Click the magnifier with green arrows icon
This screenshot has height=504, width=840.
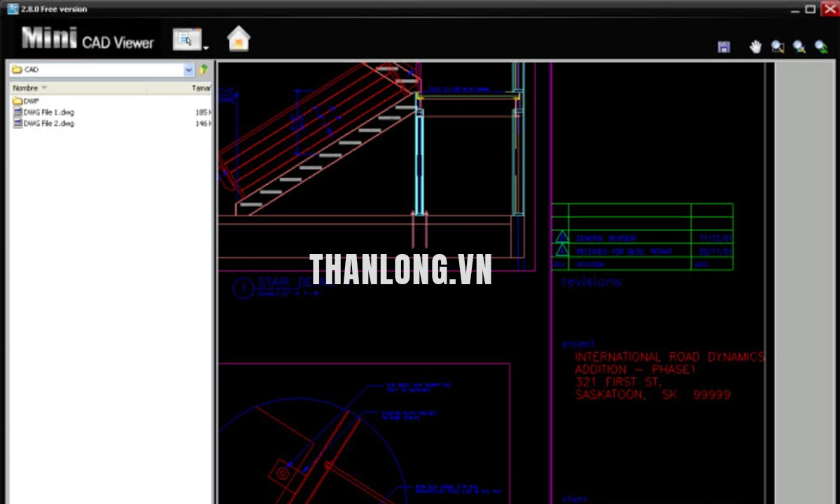820,47
